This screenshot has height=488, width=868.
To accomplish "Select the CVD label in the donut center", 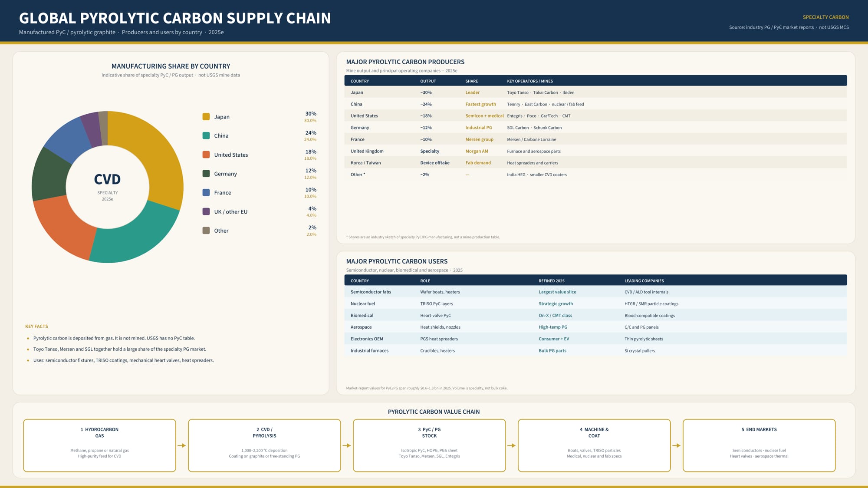I will 107,179.
